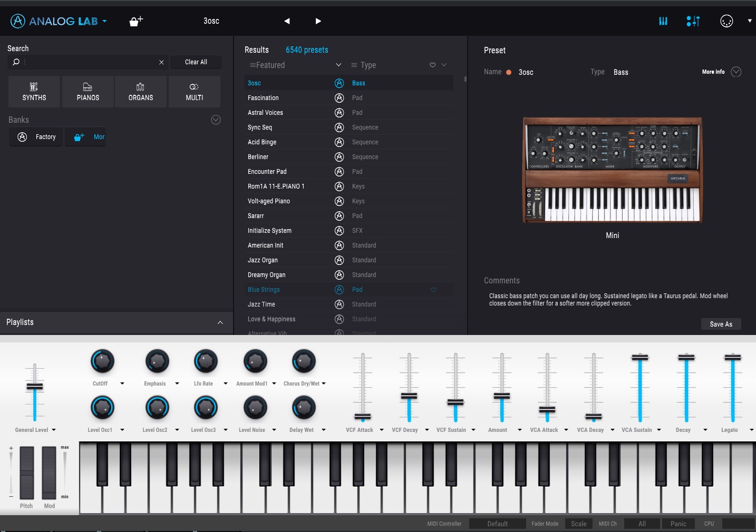This screenshot has width=756, height=532.
Task: Open the Legato fader assignment dropdown
Action: [x=752, y=430]
